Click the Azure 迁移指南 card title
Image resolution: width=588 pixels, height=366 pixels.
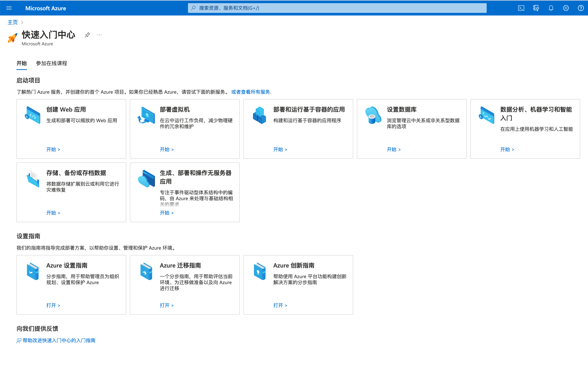[180, 265]
